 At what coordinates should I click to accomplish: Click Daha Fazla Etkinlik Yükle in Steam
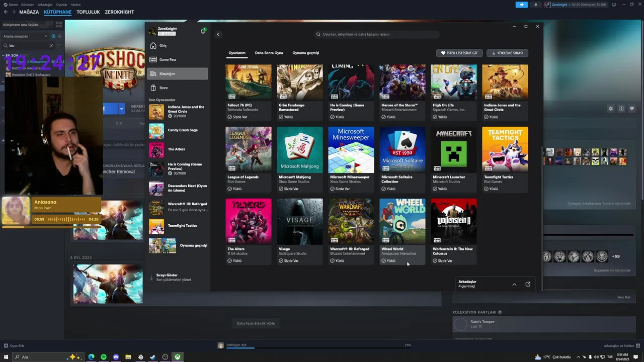point(256,323)
